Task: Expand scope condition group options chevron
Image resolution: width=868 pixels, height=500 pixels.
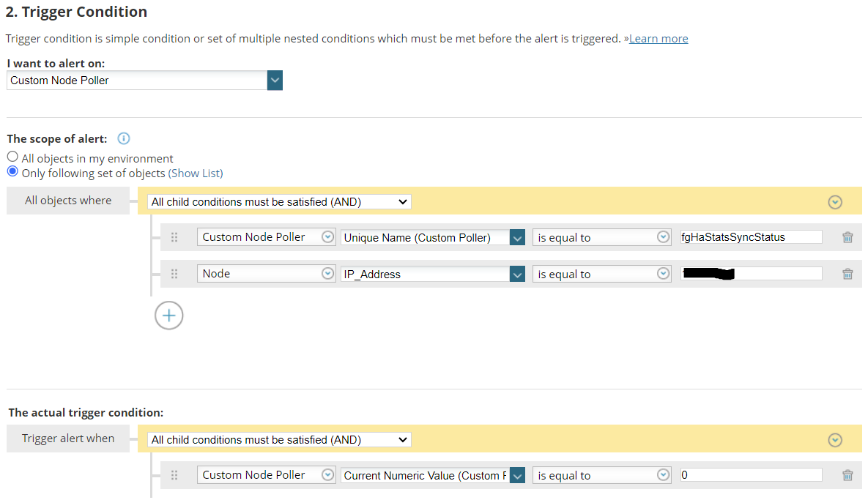Action: pyautogui.click(x=834, y=202)
